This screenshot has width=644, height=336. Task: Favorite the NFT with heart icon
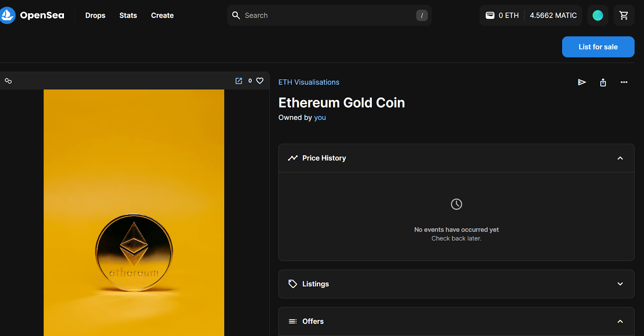(x=260, y=81)
